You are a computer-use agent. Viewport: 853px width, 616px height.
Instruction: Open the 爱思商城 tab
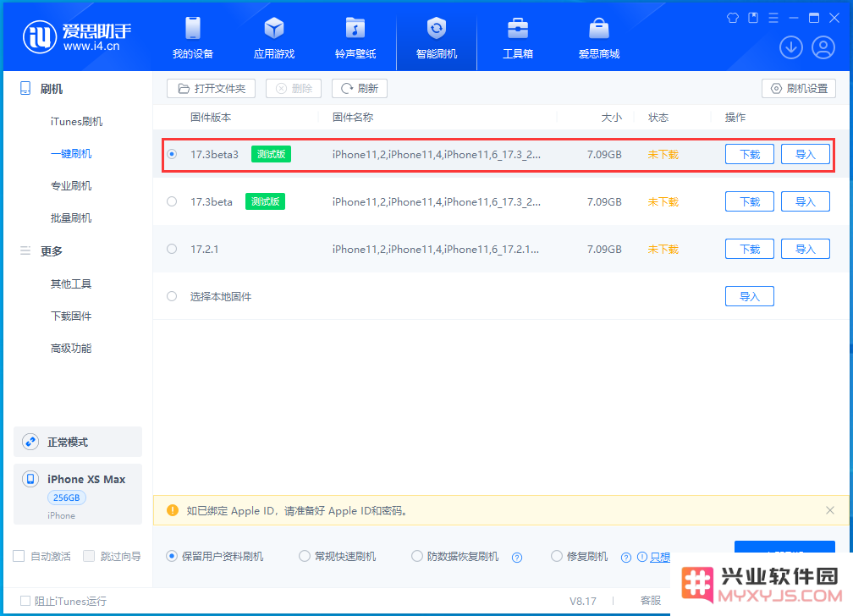tap(599, 38)
